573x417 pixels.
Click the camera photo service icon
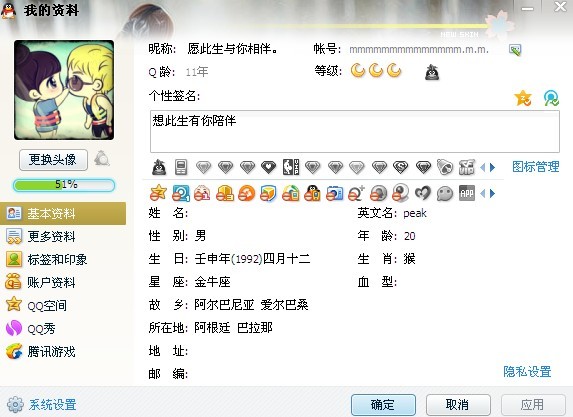(335, 193)
